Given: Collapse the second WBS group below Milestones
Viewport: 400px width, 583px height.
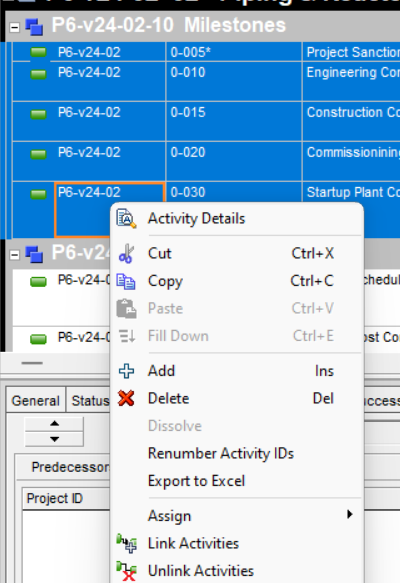Looking at the screenshot, I should [14, 255].
